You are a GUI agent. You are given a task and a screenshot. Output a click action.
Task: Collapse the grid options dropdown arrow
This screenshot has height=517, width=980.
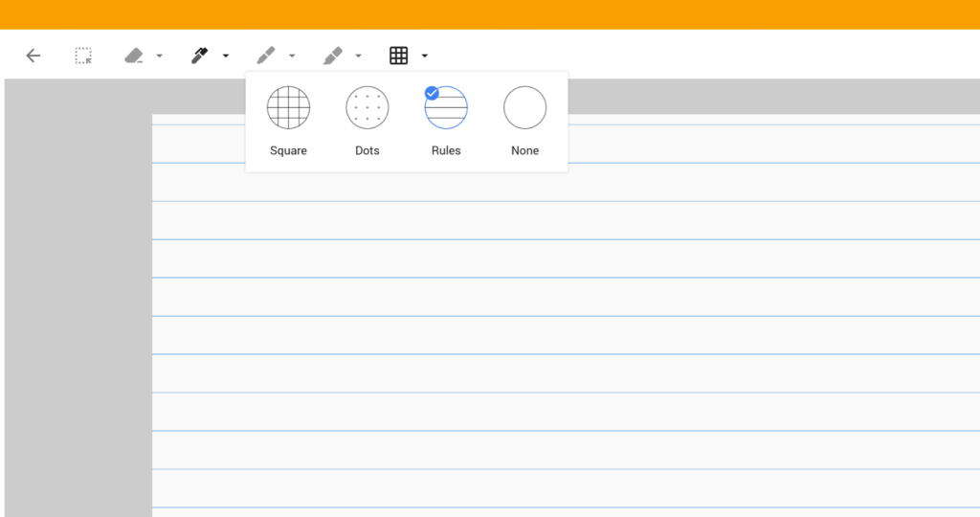pos(424,56)
